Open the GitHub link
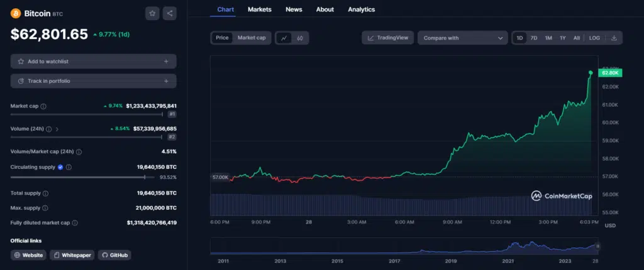Viewport: 644px width, 270px height. click(x=114, y=255)
